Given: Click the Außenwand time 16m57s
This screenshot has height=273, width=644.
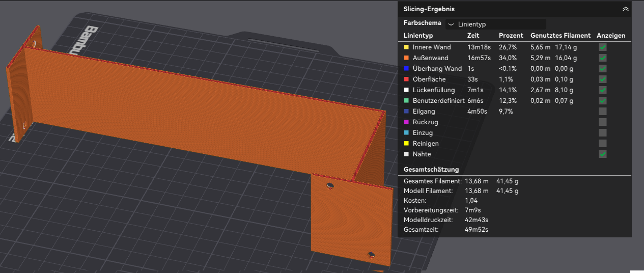Looking at the screenshot, I should (x=479, y=58).
